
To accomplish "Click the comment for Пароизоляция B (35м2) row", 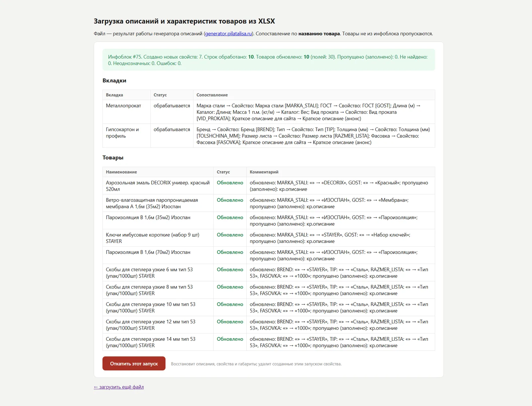I will pyautogui.click(x=333, y=221).
